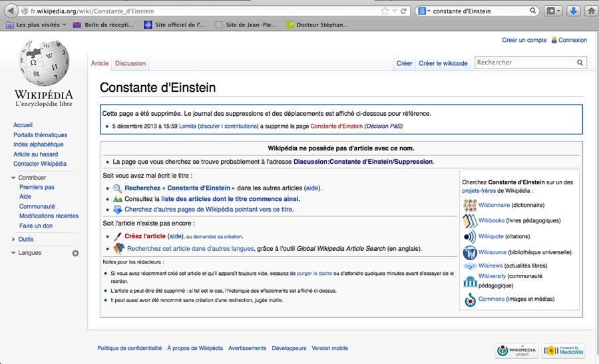
Task: Expand the Outils sidebar section
Action: 13,240
